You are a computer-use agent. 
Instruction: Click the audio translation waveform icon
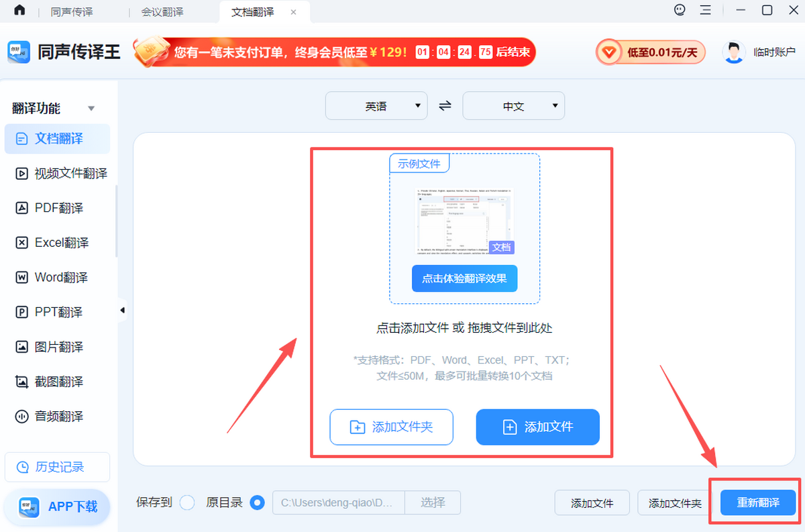click(x=22, y=417)
